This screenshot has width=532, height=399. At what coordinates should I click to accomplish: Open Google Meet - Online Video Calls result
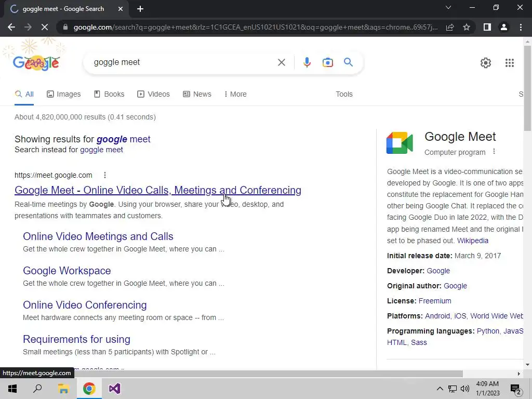pos(158,190)
